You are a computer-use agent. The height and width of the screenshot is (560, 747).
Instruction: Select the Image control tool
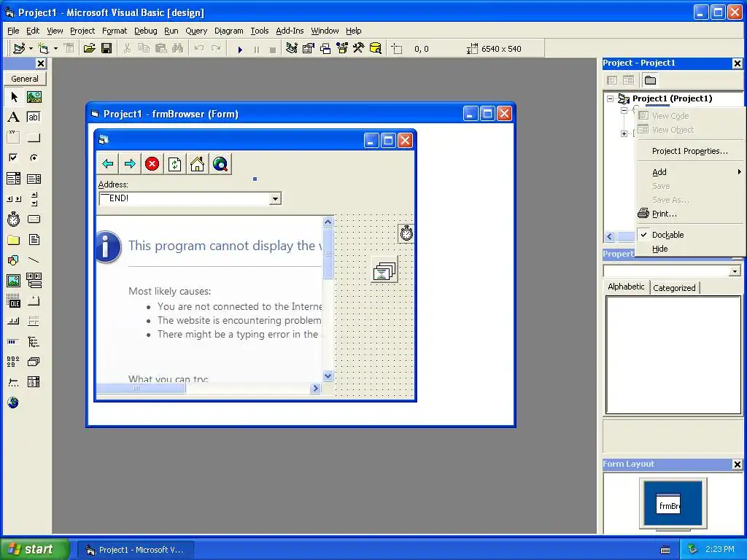pos(14,281)
